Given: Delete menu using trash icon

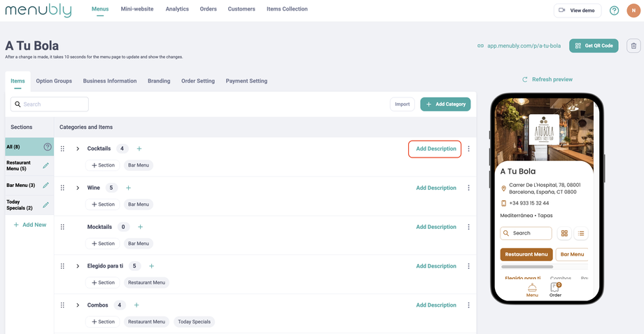Looking at the screenshot, I should [x=633, y=46].
